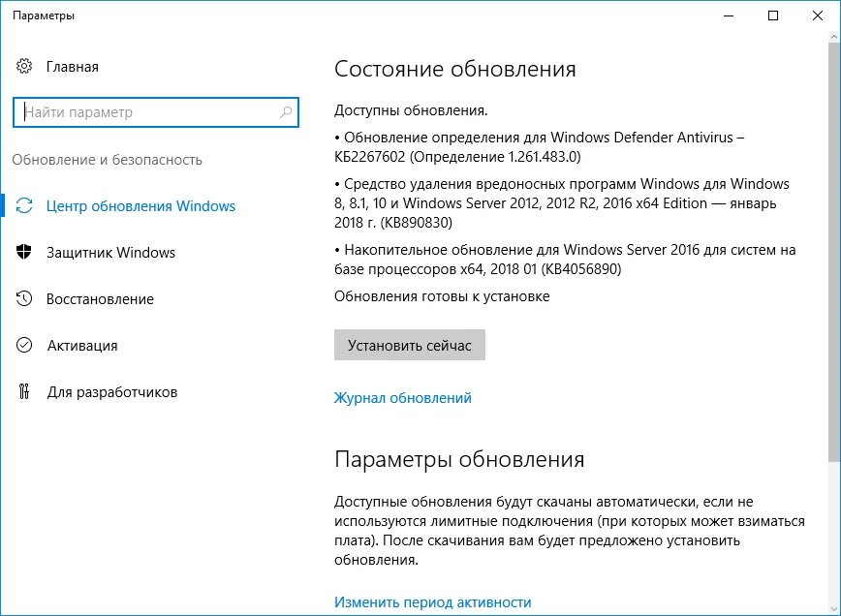Image resolution: width=841 pixels, height=616 pixels.
Task: Click the KB4056890 cumulative update entry
Action: 565,259
